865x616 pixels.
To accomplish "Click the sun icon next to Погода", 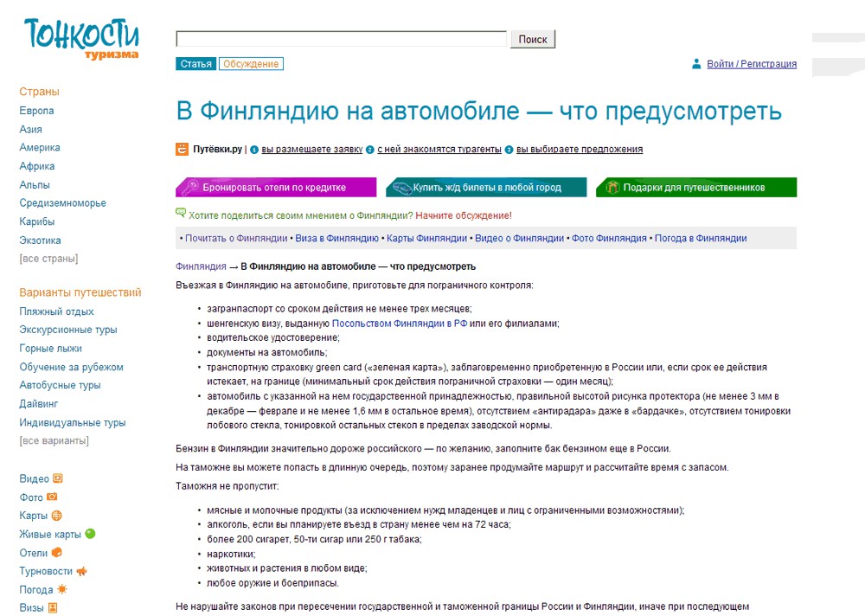I will coord(61,589).
